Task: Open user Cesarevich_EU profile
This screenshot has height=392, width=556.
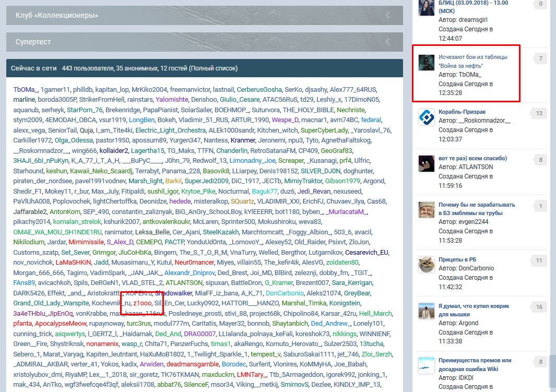Action: tap(366, 252)
